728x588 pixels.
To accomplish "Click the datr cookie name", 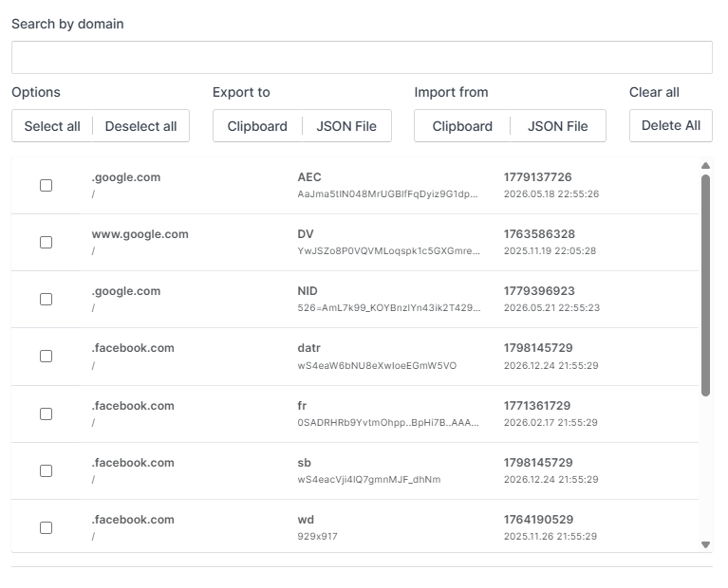I will tap(308, 348).
